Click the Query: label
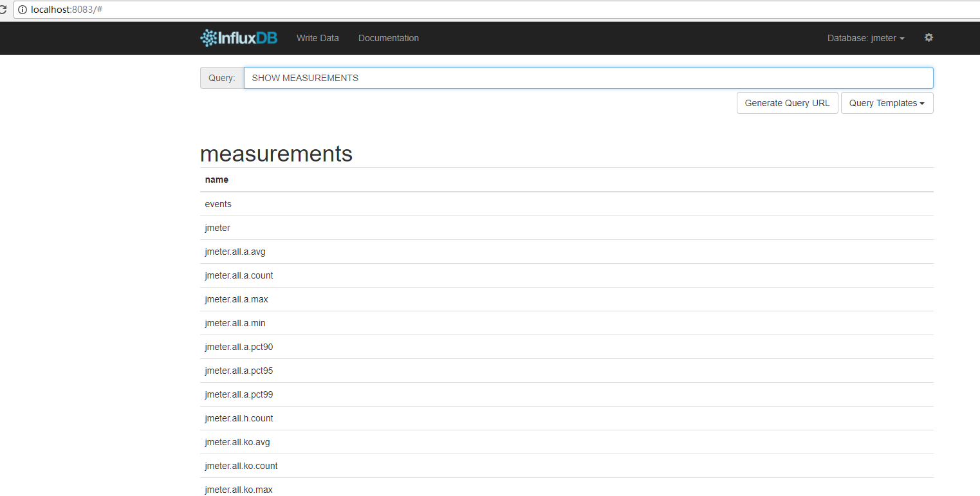The image size is (980, 496). (x=222, y=78)
